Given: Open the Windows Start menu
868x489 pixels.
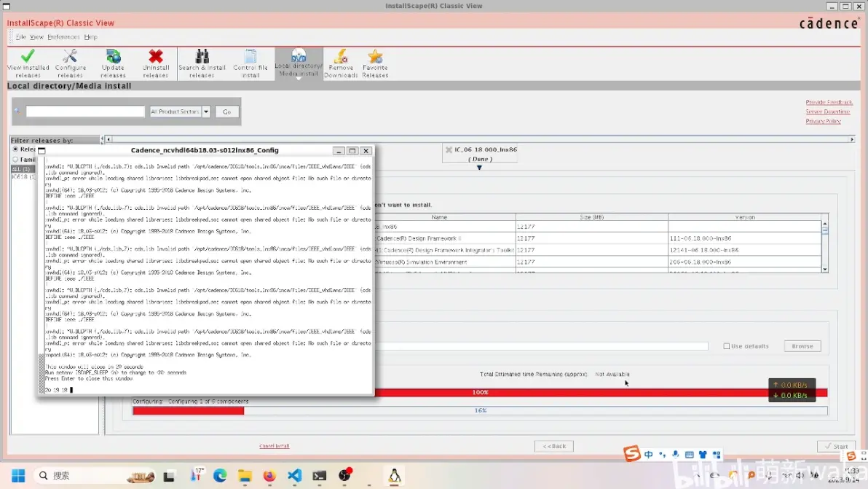Looking at the screenshot, I should coord(18,476).
